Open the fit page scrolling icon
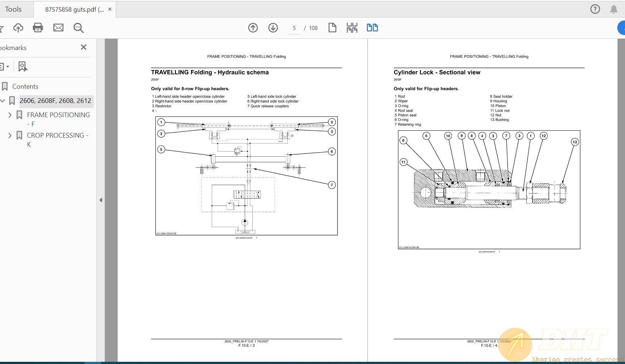 click(x=352, y=28)
